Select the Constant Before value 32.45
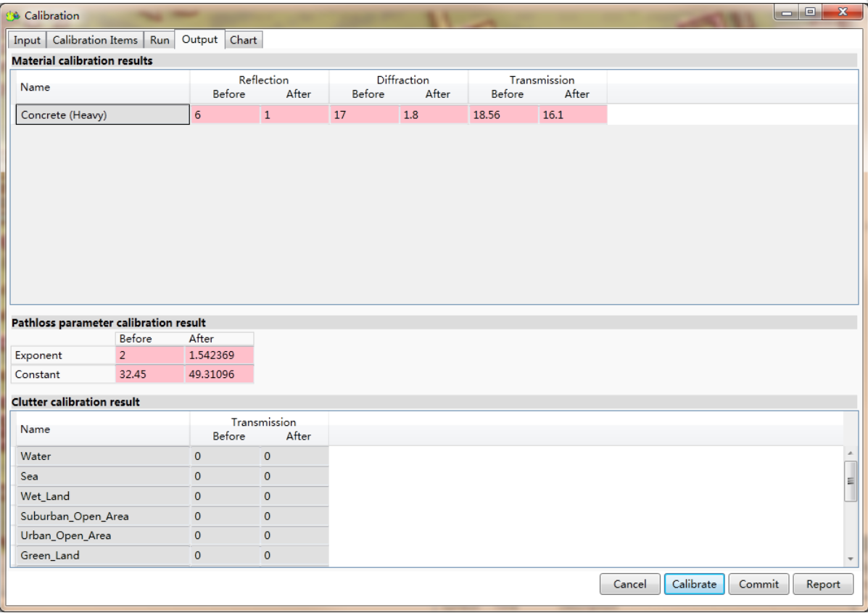 [x=149, y=374]
